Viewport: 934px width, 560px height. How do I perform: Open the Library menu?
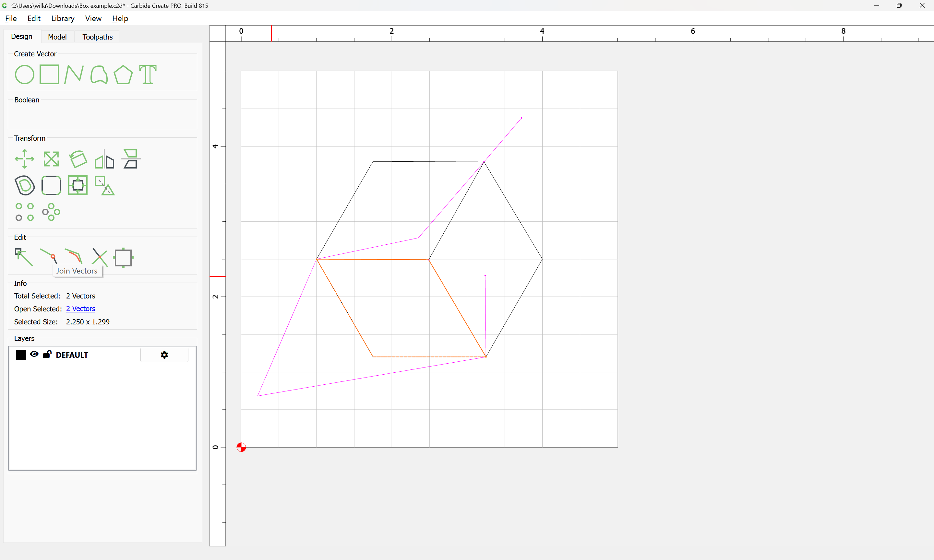coord(63,18)
